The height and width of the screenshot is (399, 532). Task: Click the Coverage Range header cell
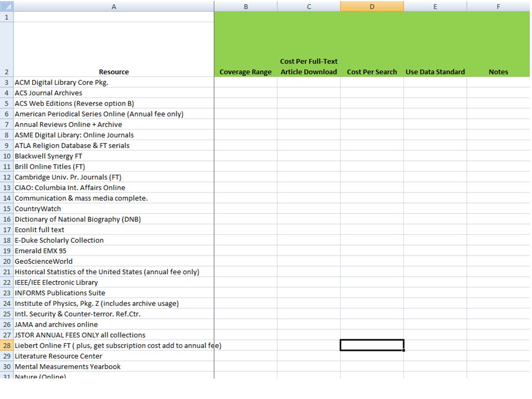click(x=245, y=49)
